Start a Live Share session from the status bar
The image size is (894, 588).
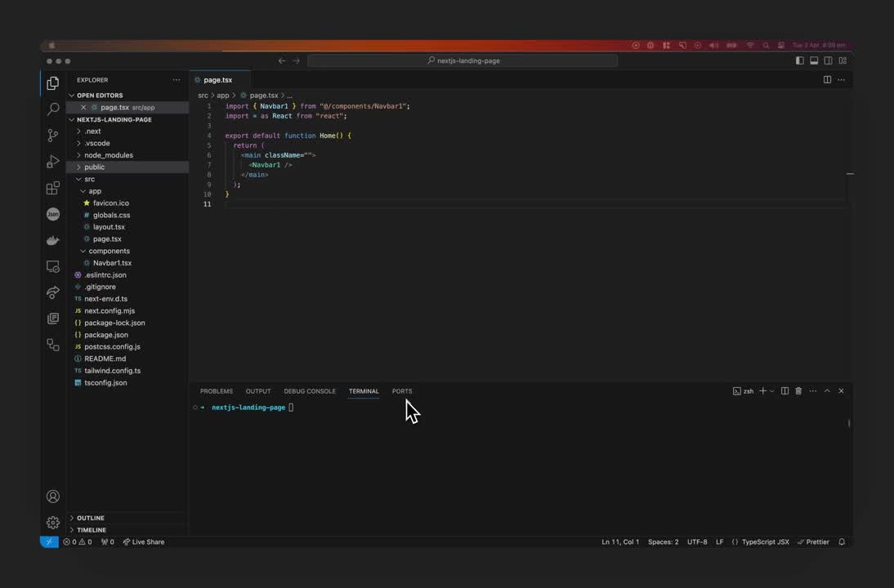tap(143, 541)
